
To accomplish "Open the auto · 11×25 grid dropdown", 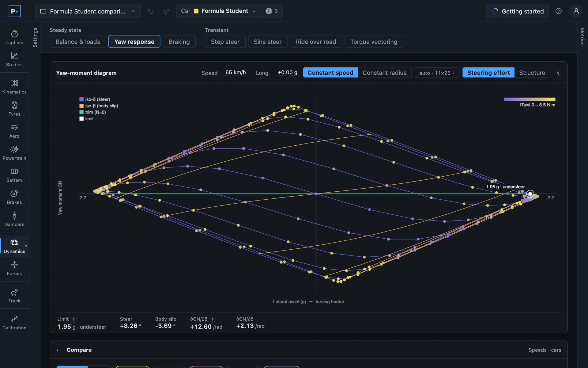I will (x=436, y=73).
